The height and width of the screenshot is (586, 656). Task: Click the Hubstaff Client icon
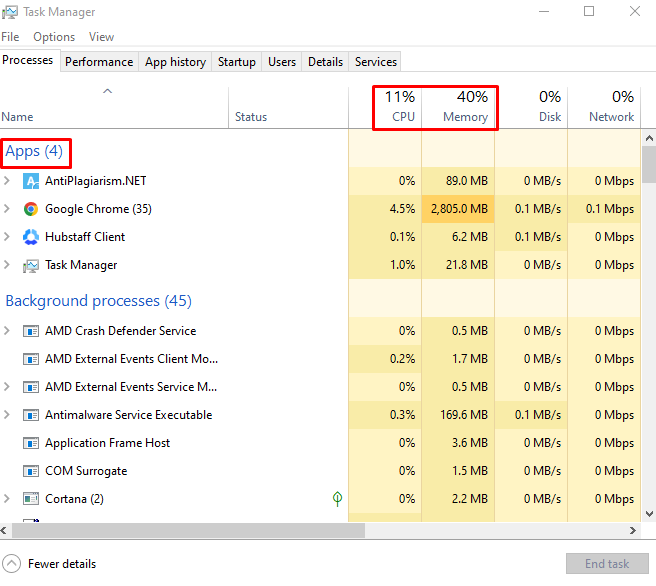(31, 237)
